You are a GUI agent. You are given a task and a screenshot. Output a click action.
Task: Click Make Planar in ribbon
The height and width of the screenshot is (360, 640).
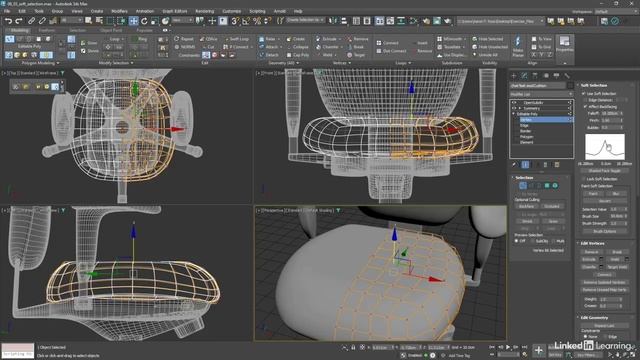tap(518, 47)
